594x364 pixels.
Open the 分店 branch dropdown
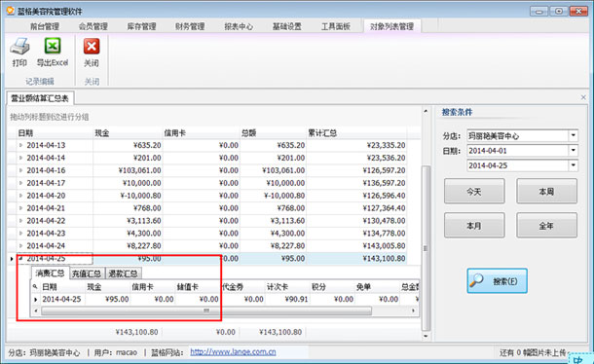coord(574,135)
